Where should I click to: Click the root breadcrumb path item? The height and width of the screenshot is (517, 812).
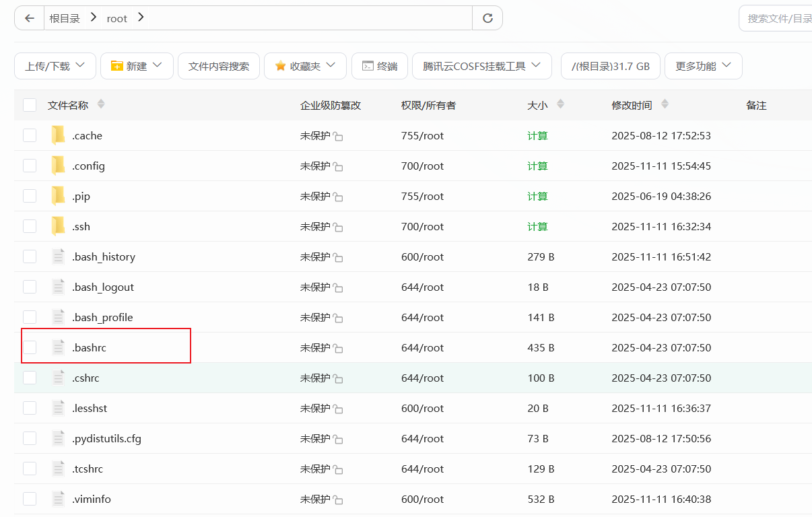[116, 18]
